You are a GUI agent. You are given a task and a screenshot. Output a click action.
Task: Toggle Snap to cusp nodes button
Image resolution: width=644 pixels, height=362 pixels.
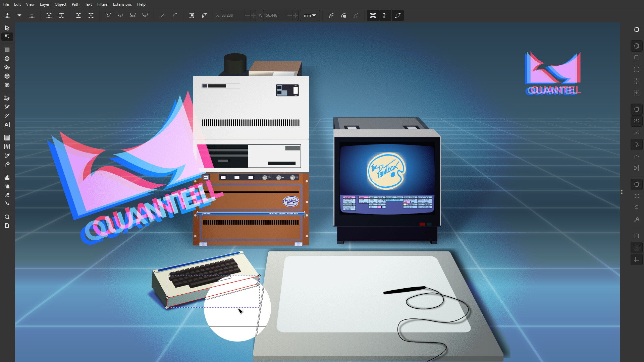tap(637, 145)
